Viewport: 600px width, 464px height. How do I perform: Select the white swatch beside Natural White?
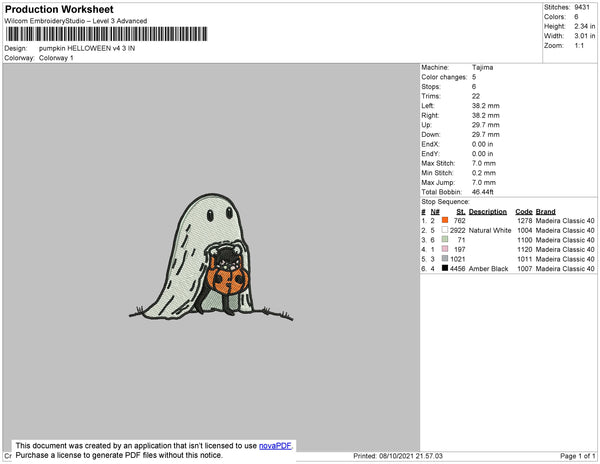click(445, 230)
